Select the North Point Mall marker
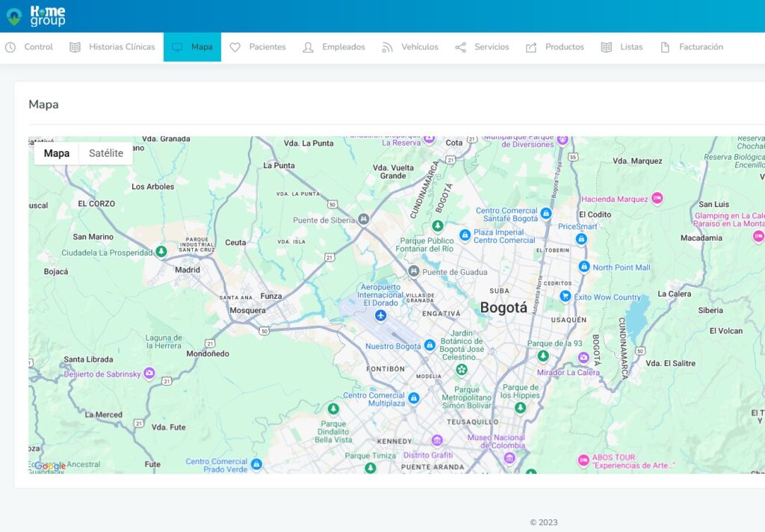The height and width of the screenshot is (532, 765). pos(584,267)
